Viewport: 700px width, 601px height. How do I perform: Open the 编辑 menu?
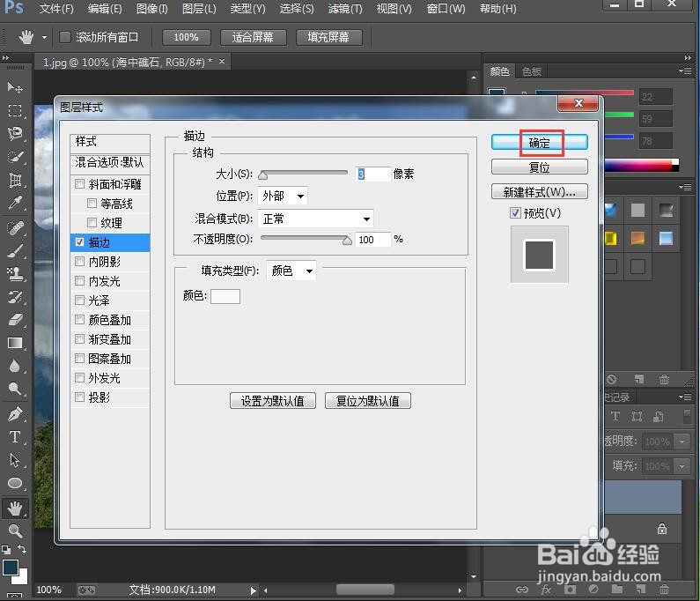tap(105, 9)
